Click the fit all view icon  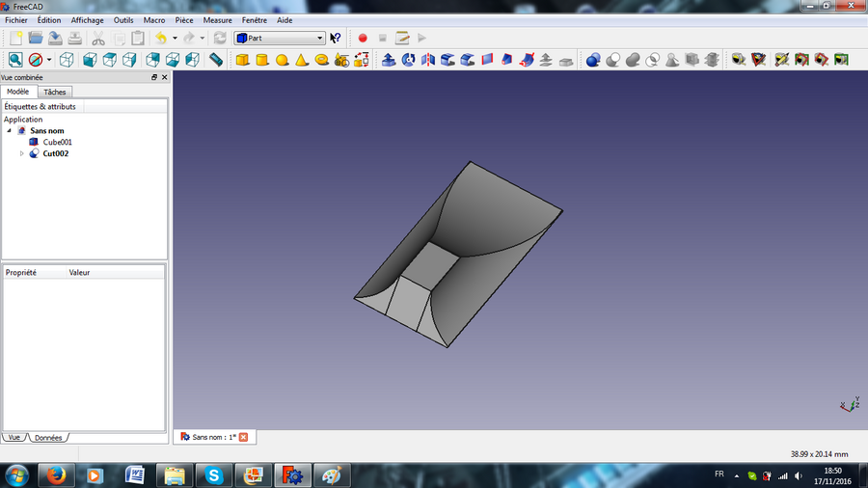(15, 60)
